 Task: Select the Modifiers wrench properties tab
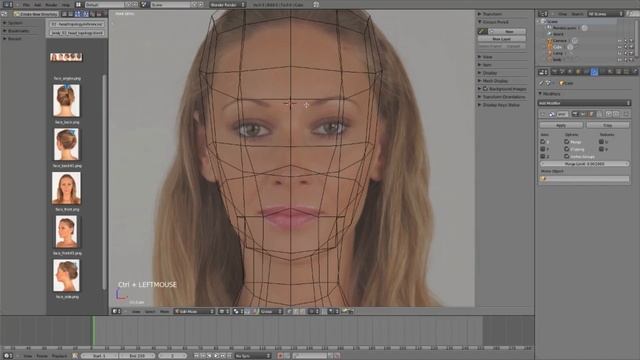(x=594, y=72)
